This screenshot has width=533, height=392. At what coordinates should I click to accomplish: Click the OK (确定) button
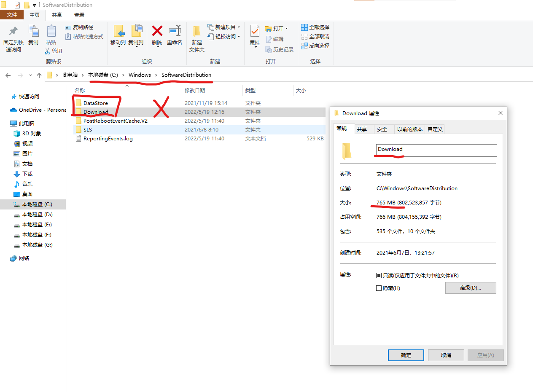[406, 355]
